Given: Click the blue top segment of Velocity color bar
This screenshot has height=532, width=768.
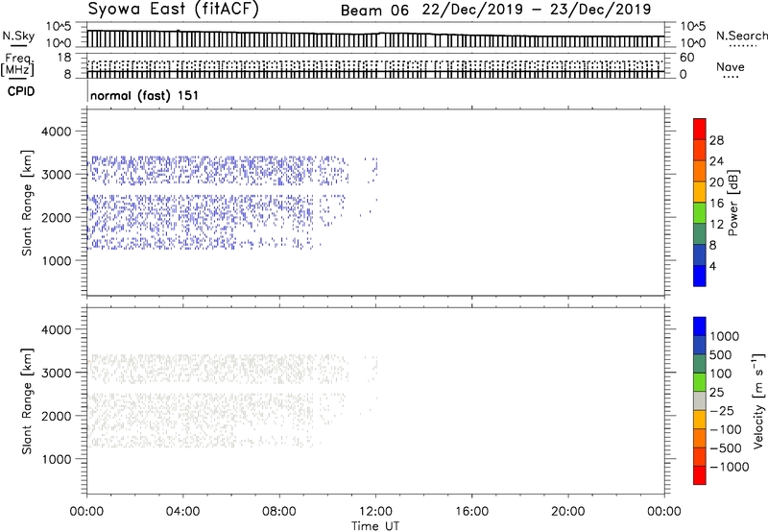Looking at the screenshot, I should pos(700,326).
